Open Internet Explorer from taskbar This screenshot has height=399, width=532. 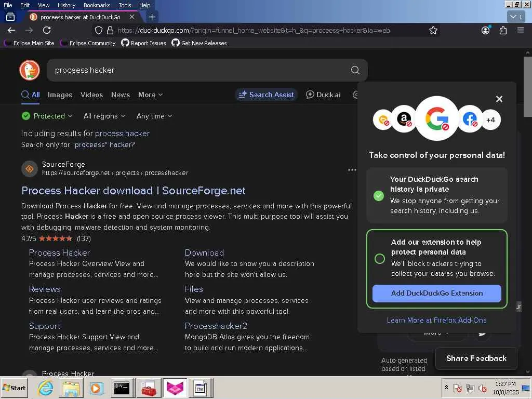click(x=45, y=388)
